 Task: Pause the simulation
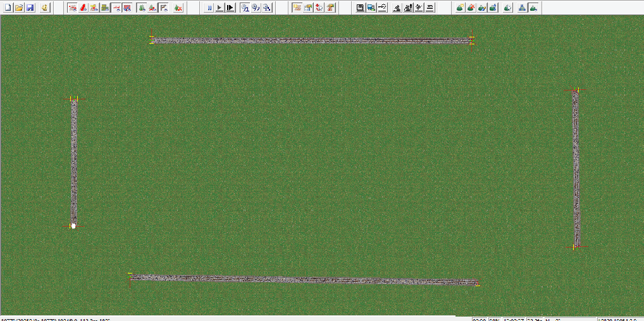[209, 8]
